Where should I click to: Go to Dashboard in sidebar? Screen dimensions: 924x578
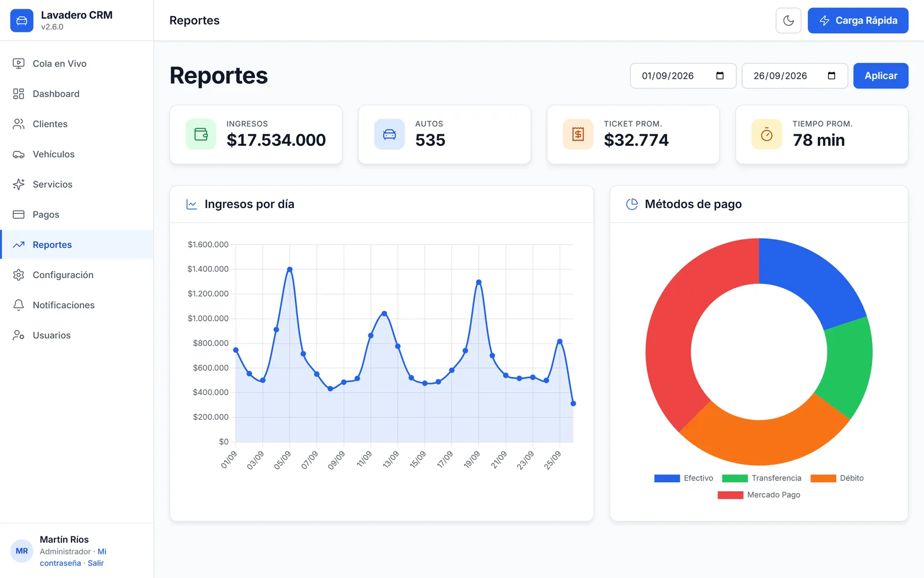[x=77, y=94]
